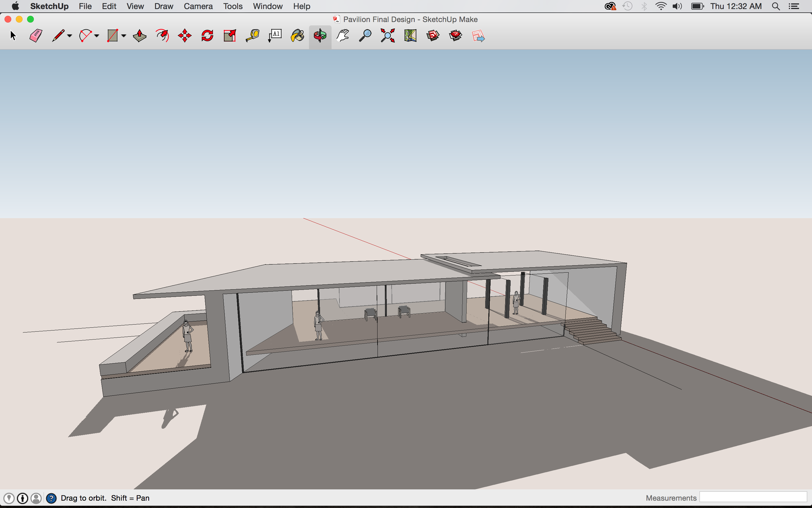Click the Zoom Extents tool
The image size is (812, 508).
pyautogui.click(x=388, y=36)
